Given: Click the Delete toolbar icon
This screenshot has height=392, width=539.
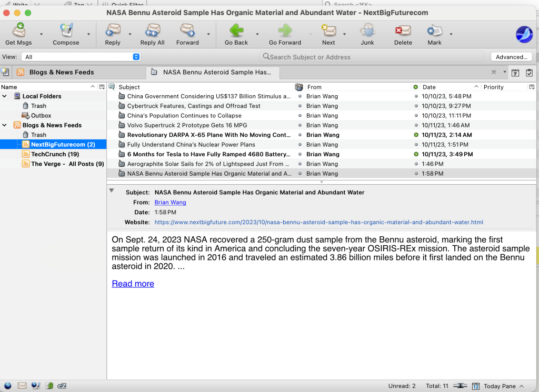Looking at the screenshot, I should (x=403, y=30).
